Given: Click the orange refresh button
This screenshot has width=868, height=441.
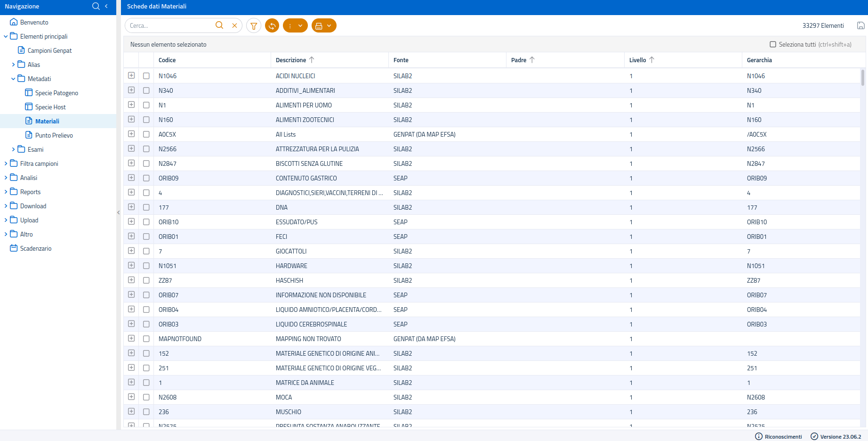Looking at the screenshot, I should tap(272, 26).
